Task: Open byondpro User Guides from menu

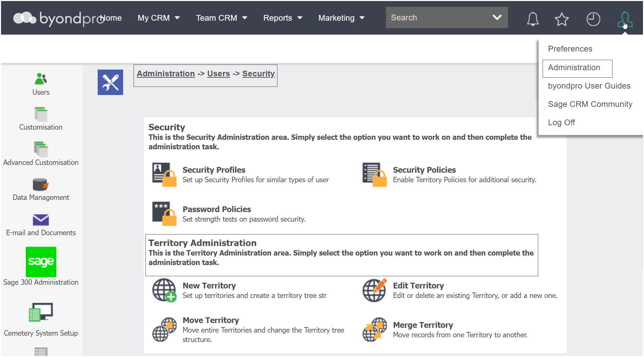Action: [589, 86]
